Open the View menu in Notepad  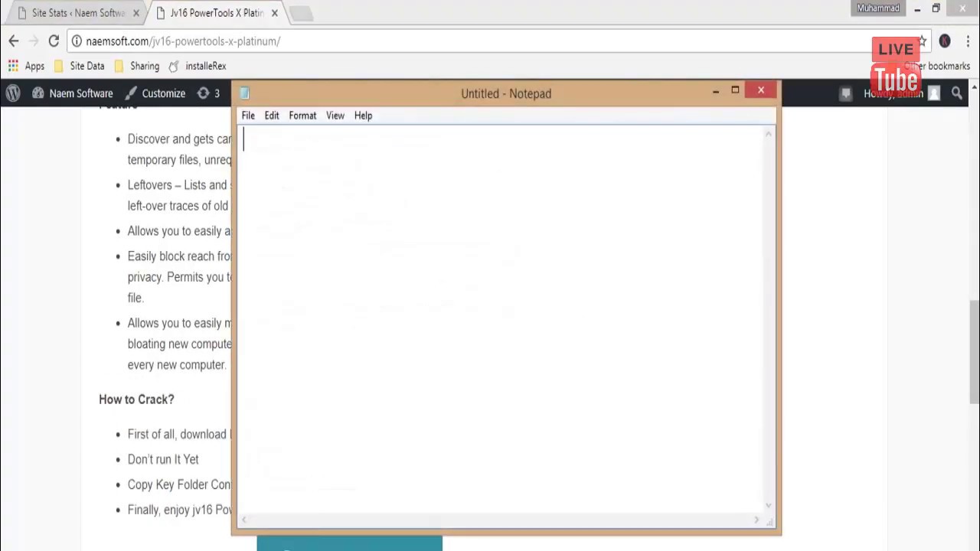335,116
